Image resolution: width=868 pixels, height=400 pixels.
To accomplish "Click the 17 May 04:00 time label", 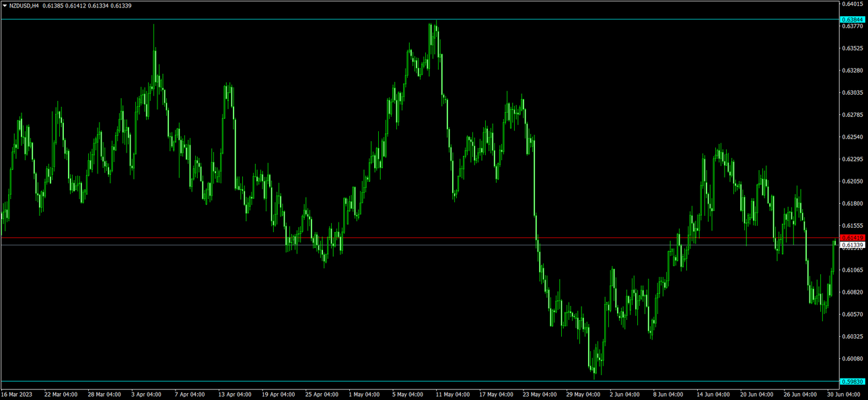I will (x=495, y=395).
